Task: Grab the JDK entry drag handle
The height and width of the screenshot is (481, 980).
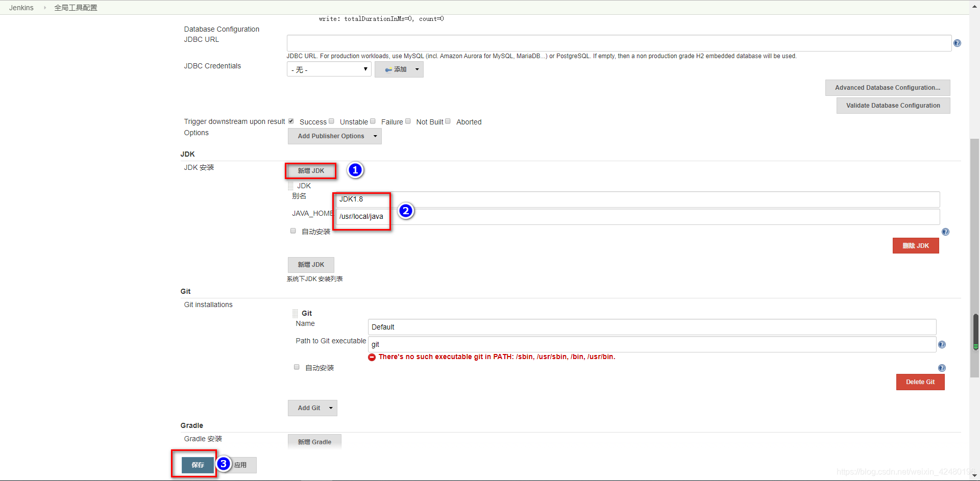Action: coord(290,186)
